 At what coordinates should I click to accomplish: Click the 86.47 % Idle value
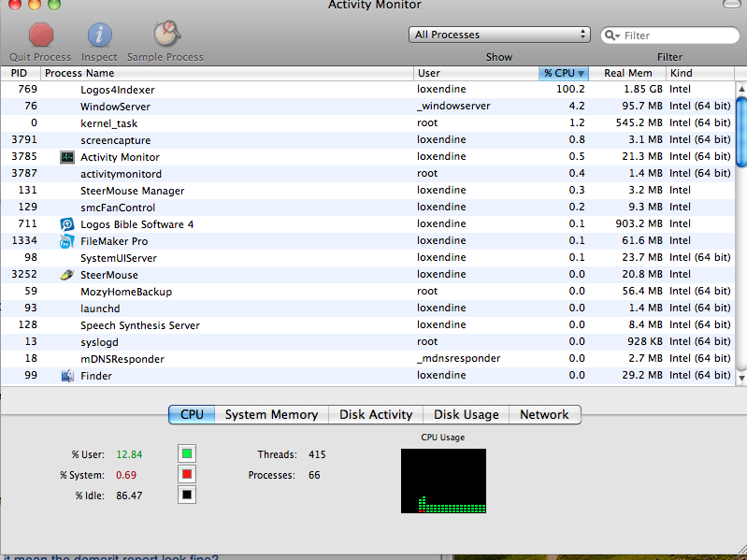click(129, 495)
